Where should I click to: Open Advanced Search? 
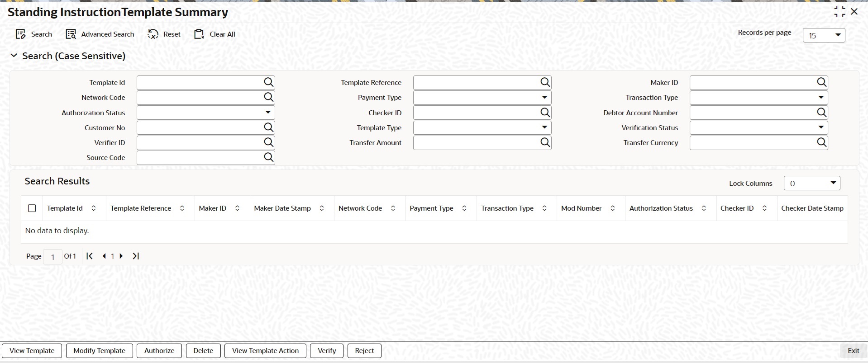click(100, 34)
